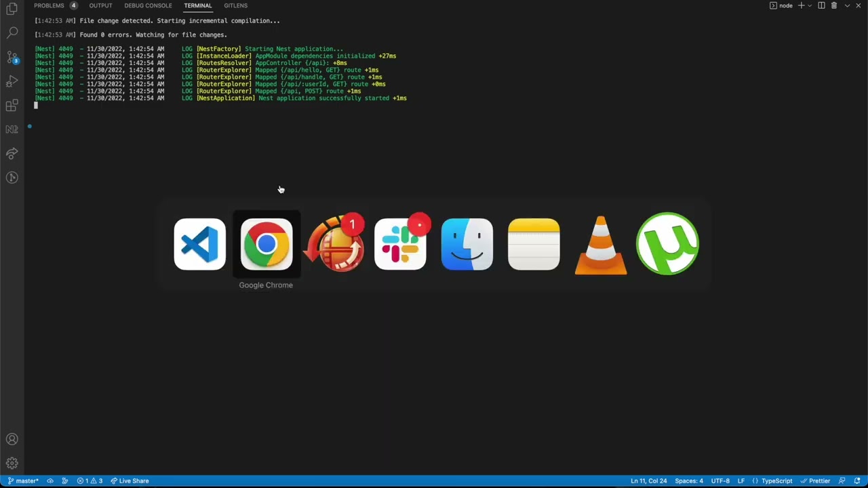Open Source Control view in activity bar
The height and width of the screenshot is (488, 868).
point(12,57)
